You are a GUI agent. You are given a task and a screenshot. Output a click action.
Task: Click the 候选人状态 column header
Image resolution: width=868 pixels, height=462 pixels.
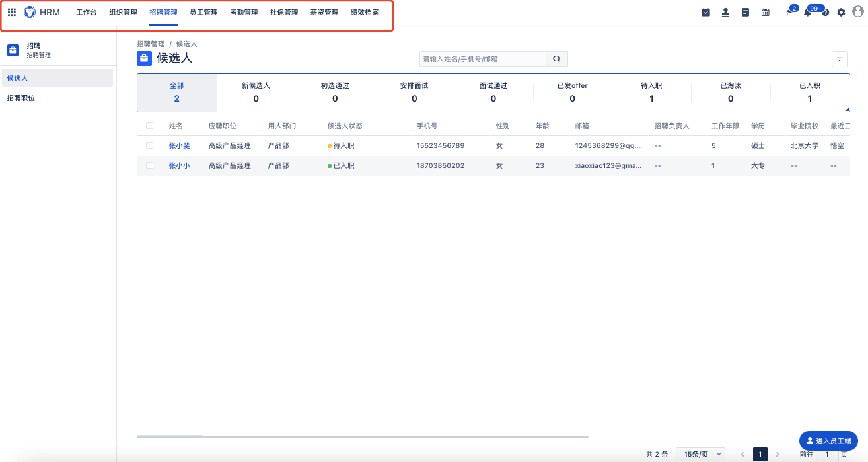click(x=345, y=126)
